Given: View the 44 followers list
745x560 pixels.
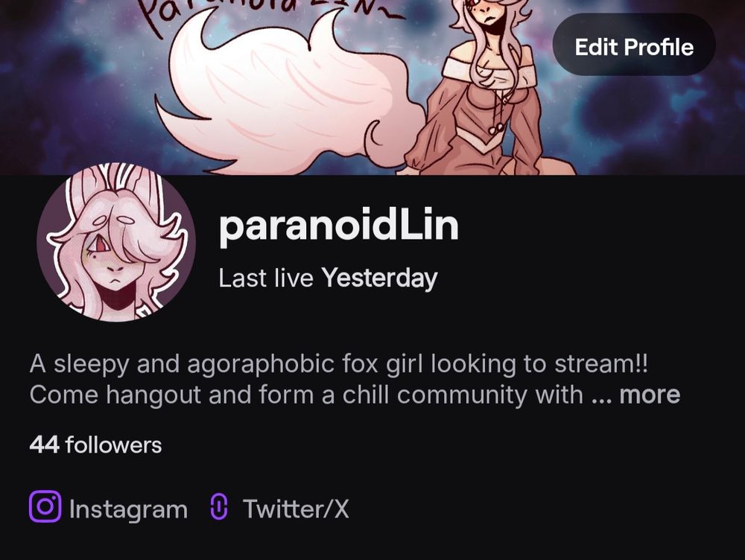Looking at the screenshot, I should coord(95,445).
